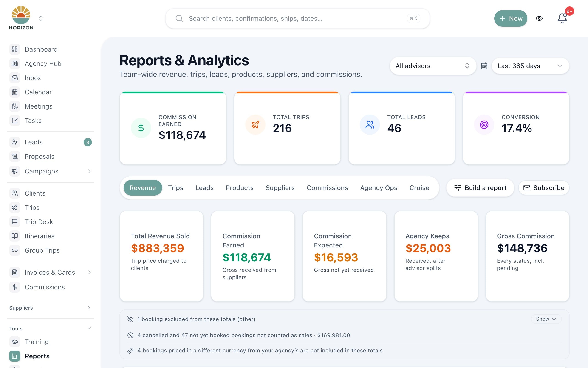Open Commissions in the sidebar
Screen dimensions: 588x368
pos(50,287)
